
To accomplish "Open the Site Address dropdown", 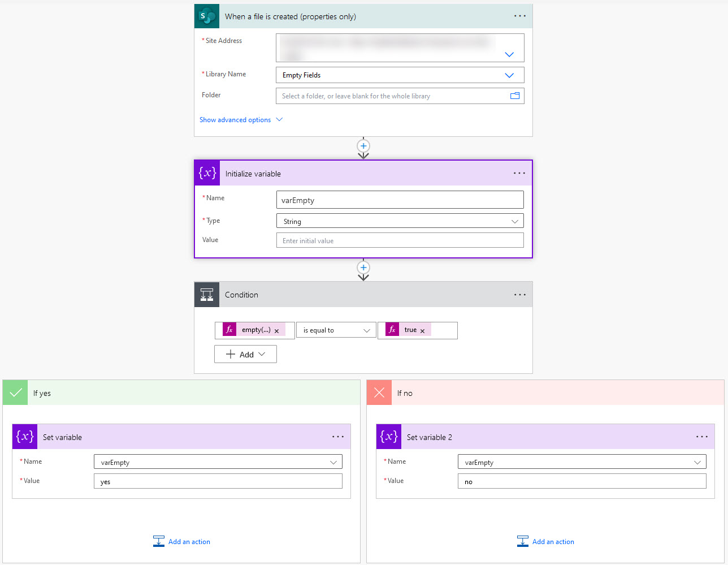I will (509, 54).
